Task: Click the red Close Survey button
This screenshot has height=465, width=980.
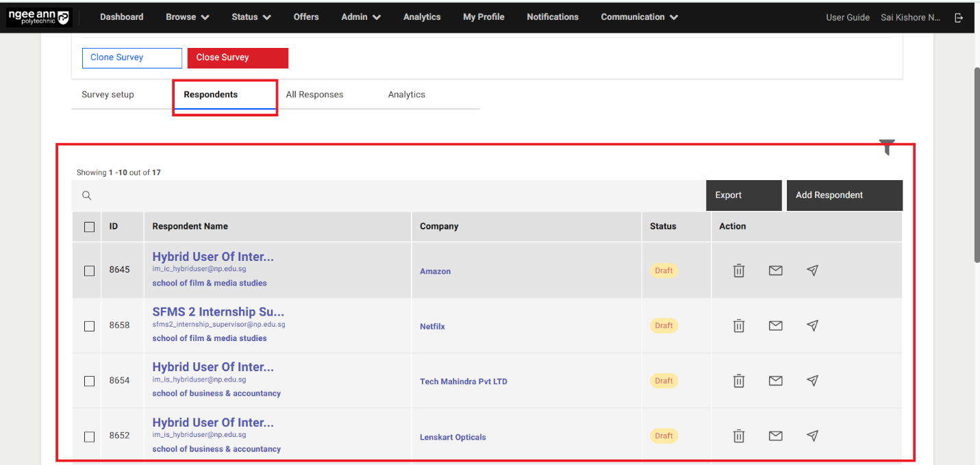Action: [238, 58]
